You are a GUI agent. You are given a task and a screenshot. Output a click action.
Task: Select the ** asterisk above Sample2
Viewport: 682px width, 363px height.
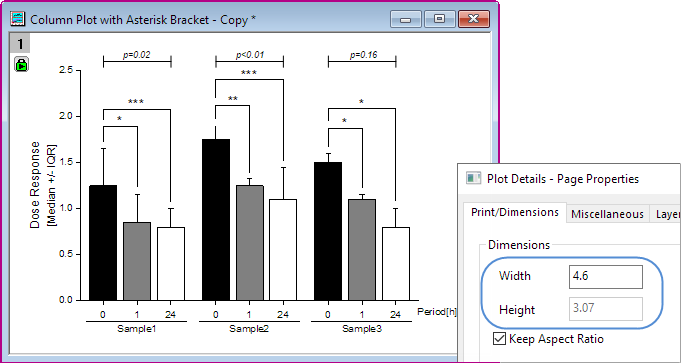233,99
